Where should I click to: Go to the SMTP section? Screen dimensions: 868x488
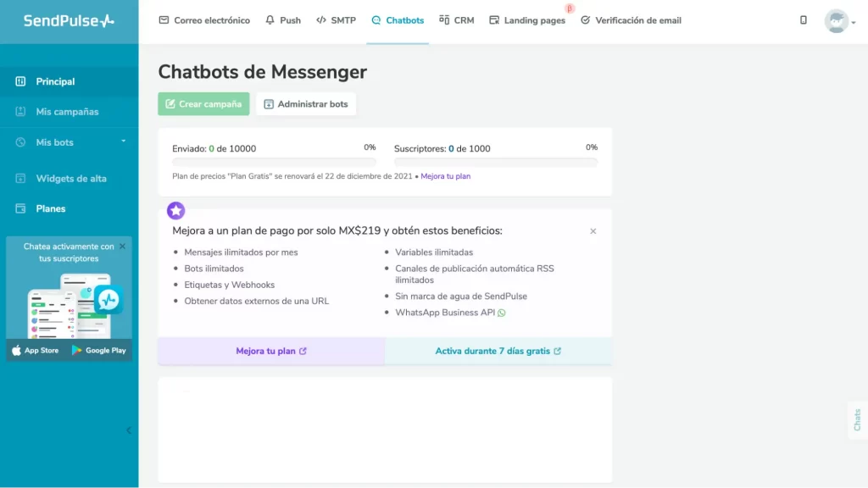coord(336,20)
